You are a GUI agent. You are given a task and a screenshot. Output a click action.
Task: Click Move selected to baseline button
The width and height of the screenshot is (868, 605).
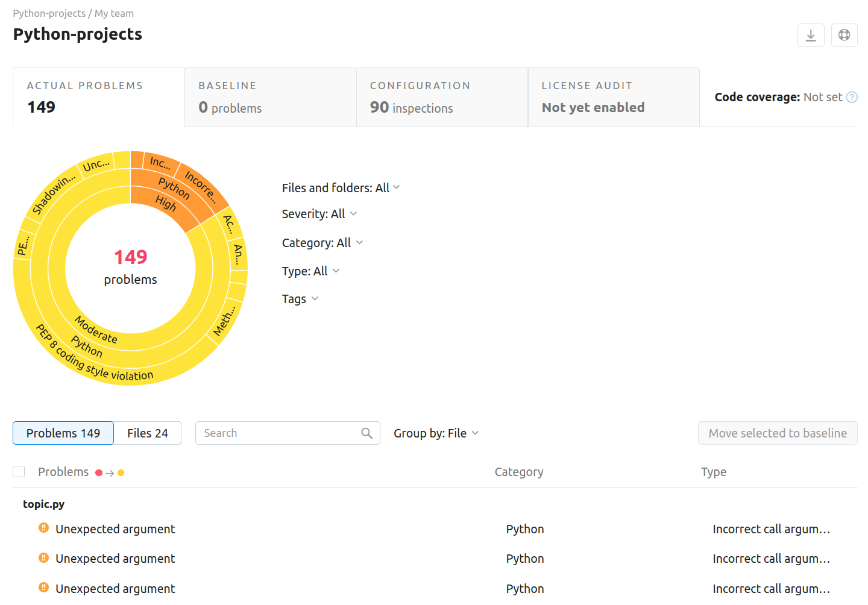(x=778, y=433)
